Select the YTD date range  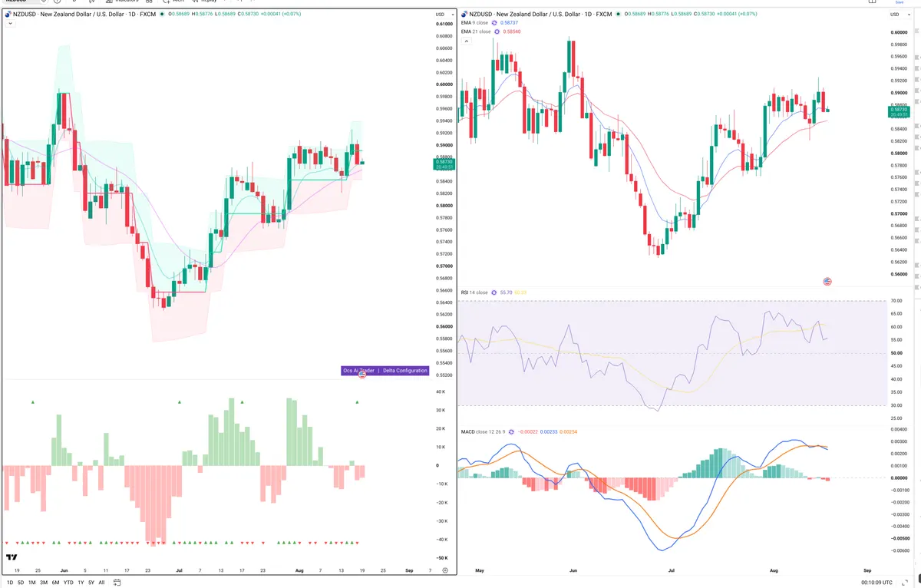[x=69, y=583]
